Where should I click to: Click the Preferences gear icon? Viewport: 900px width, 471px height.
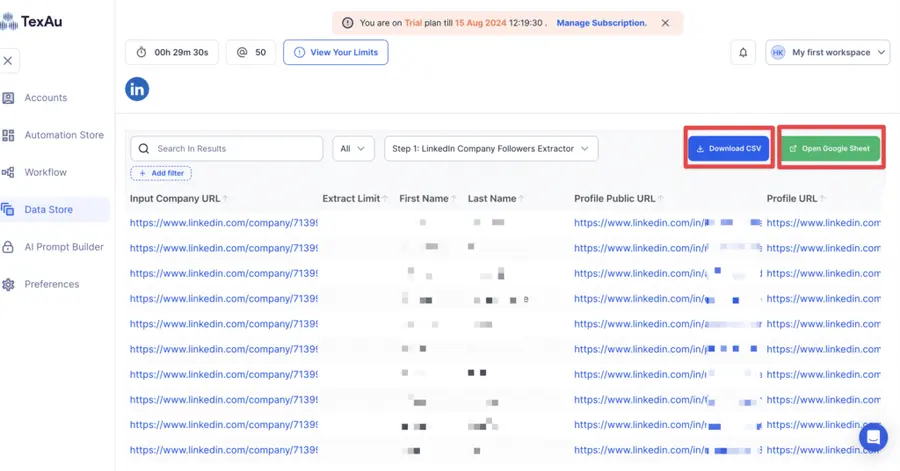8,285
